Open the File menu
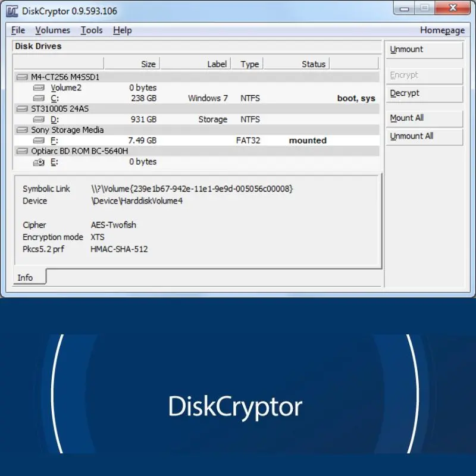 point(18,30)
